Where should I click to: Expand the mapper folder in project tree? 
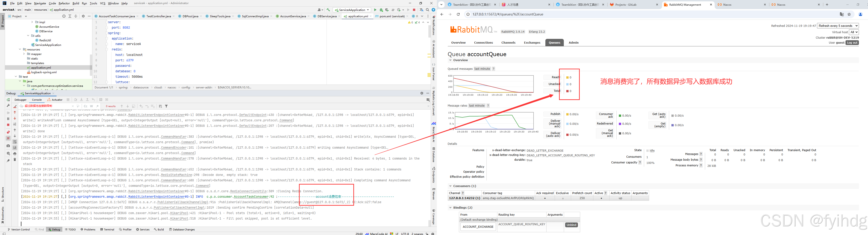click(24, 54)
